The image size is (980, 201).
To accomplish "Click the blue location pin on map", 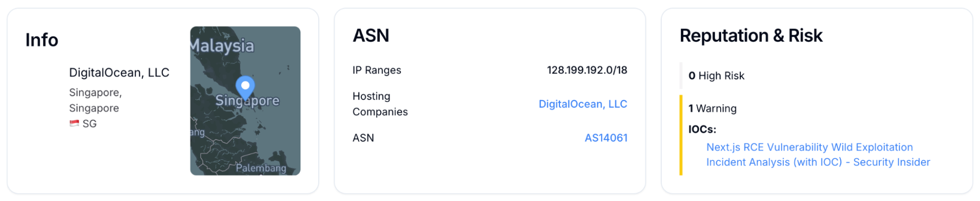I will [245, 87].
